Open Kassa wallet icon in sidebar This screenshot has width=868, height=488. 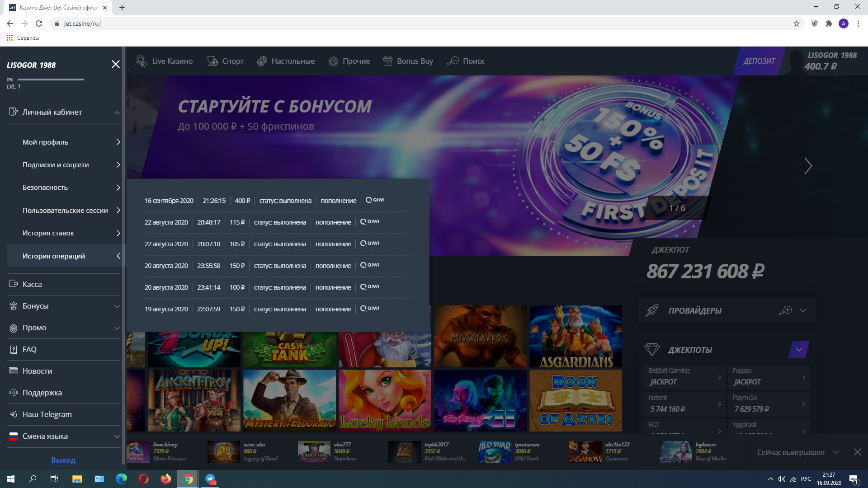(14, 284)
